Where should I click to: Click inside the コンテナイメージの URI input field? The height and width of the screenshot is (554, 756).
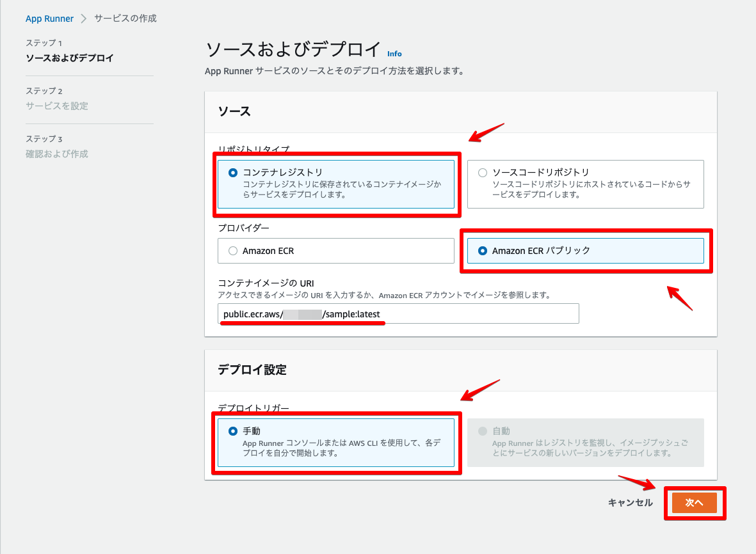[x=399, y=313]
